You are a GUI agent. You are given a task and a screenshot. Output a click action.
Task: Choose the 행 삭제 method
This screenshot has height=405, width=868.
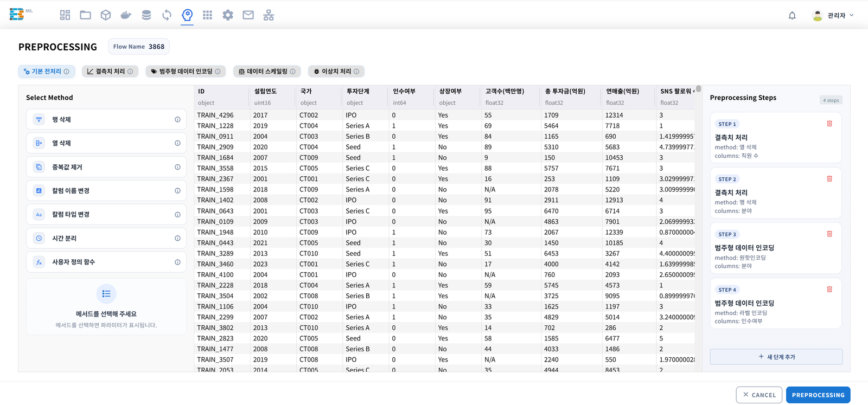pyautogui.click(x=106, y=119)
